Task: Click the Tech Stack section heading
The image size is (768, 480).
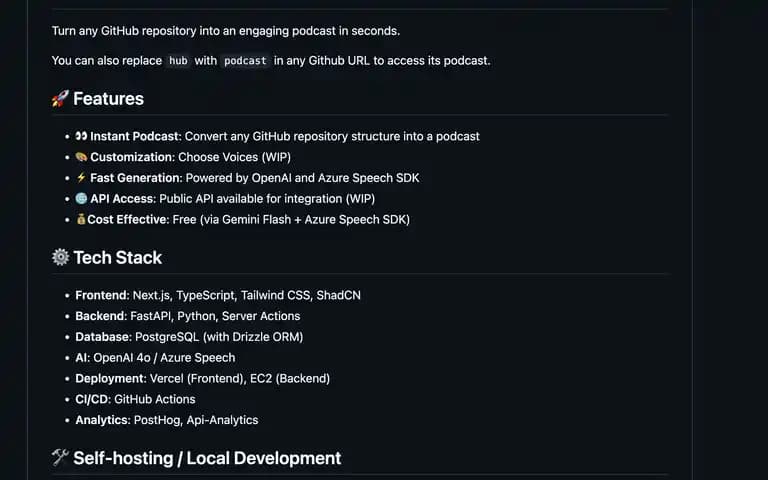Action: coord(118,258)
